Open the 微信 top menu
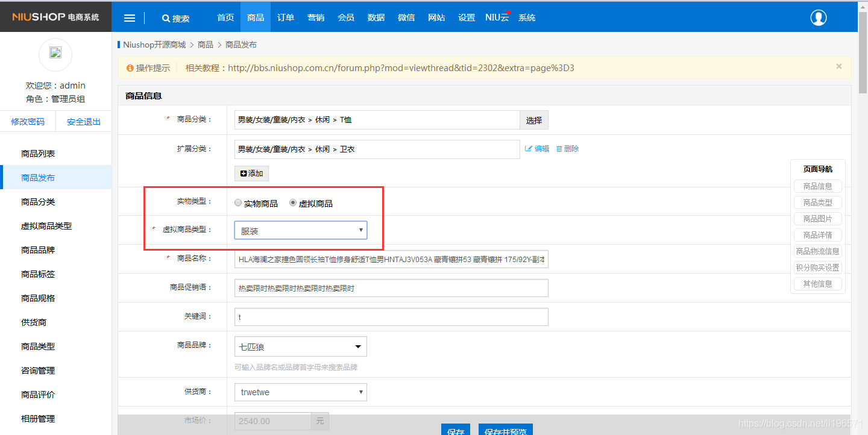 click(406, 18)
